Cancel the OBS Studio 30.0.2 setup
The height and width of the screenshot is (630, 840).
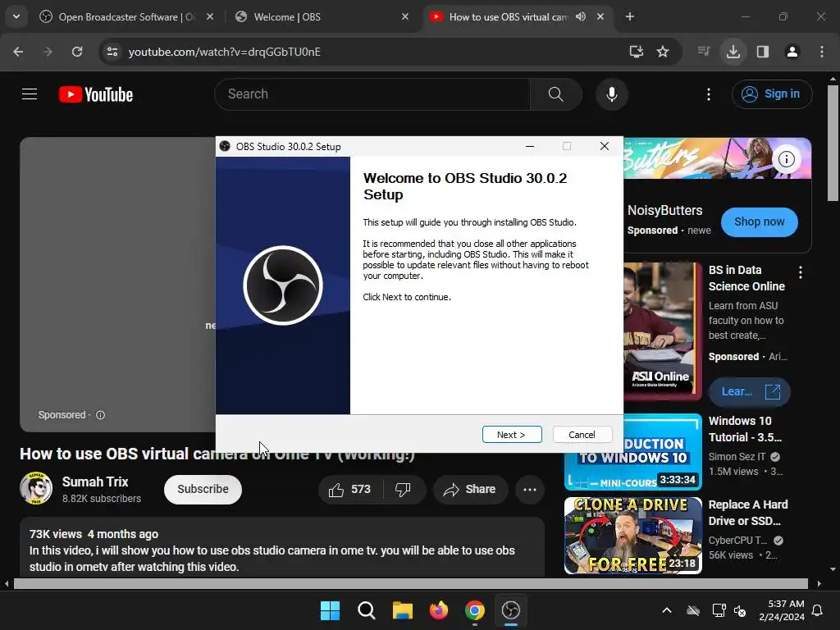(x=582, y=435)
